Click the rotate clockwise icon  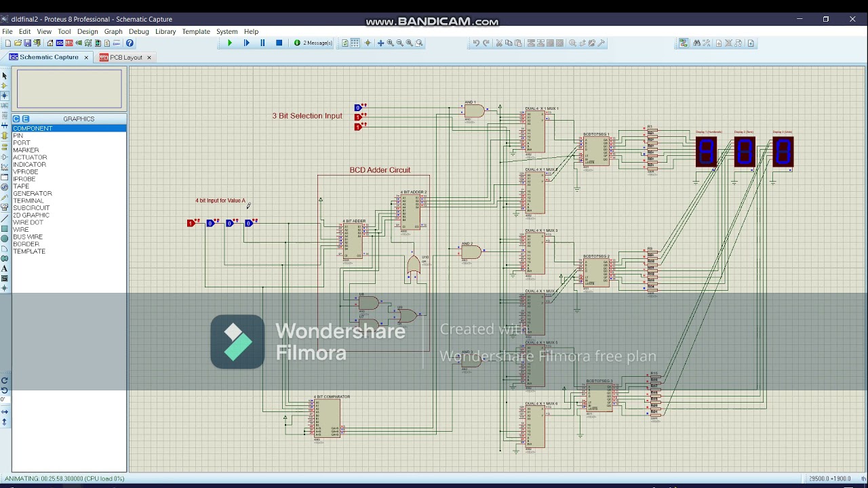click(x=4, y=380)
